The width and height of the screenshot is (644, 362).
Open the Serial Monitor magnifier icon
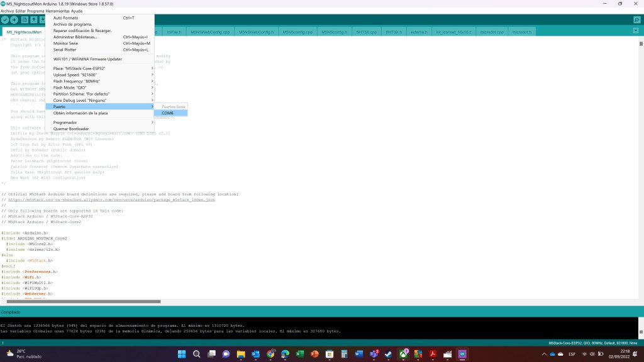[x=636, y=20]
